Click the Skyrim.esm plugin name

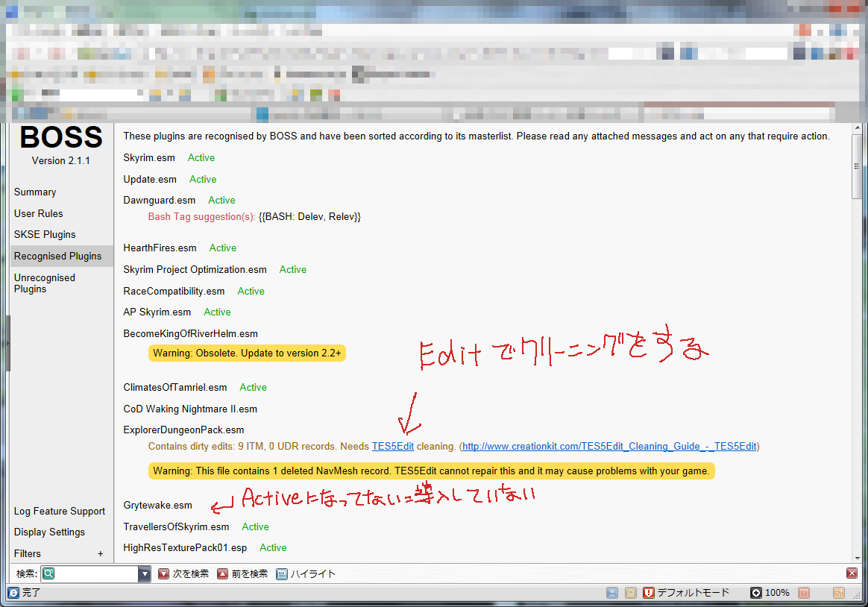(149, 157)
